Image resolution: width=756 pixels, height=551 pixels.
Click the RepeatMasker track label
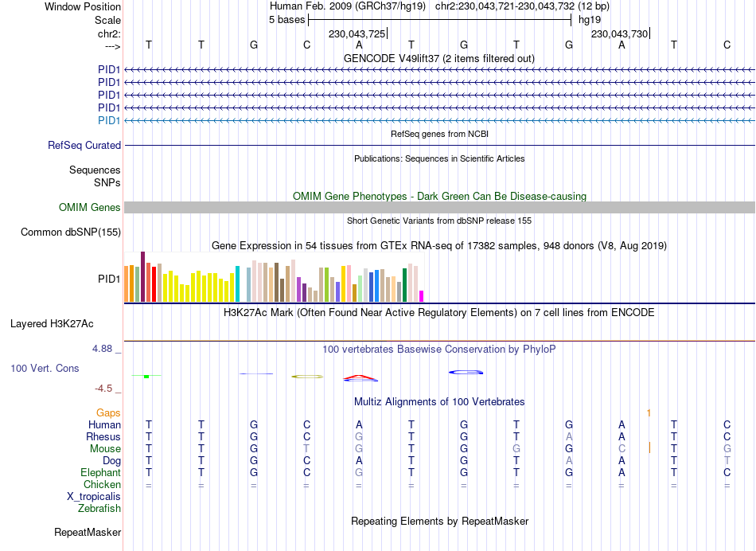(x=88, y=532)
